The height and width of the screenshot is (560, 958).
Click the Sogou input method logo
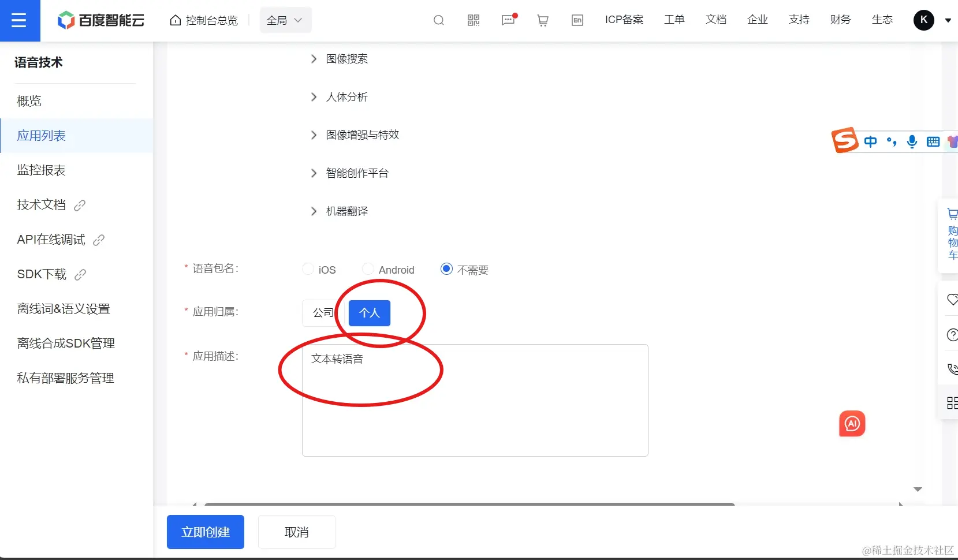(x=845, y=140)
